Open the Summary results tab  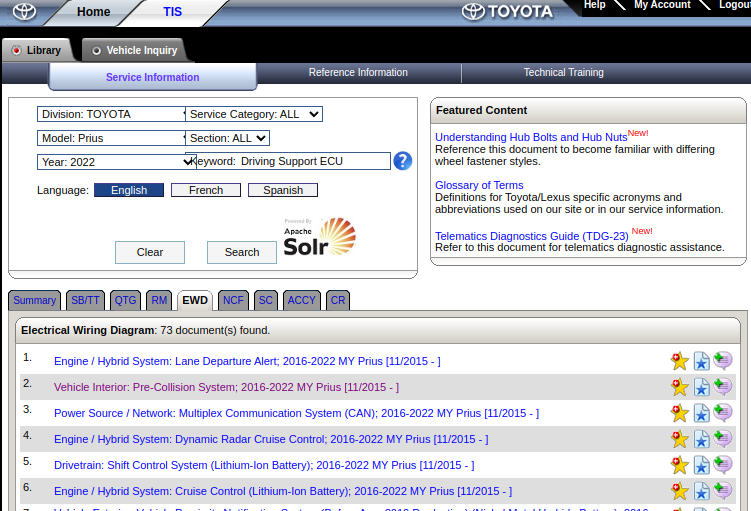point(34,300)
